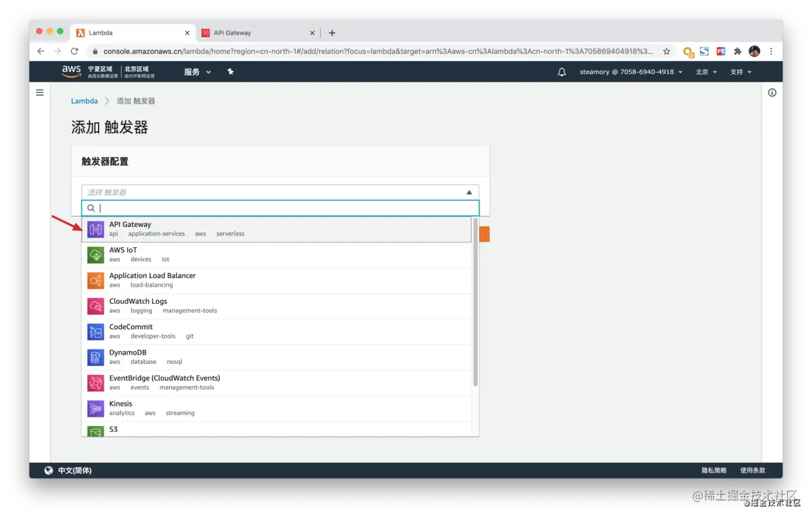812x517 pixels.
Task: Open the Chrome three-dot menu
Action: pos(771,51)
